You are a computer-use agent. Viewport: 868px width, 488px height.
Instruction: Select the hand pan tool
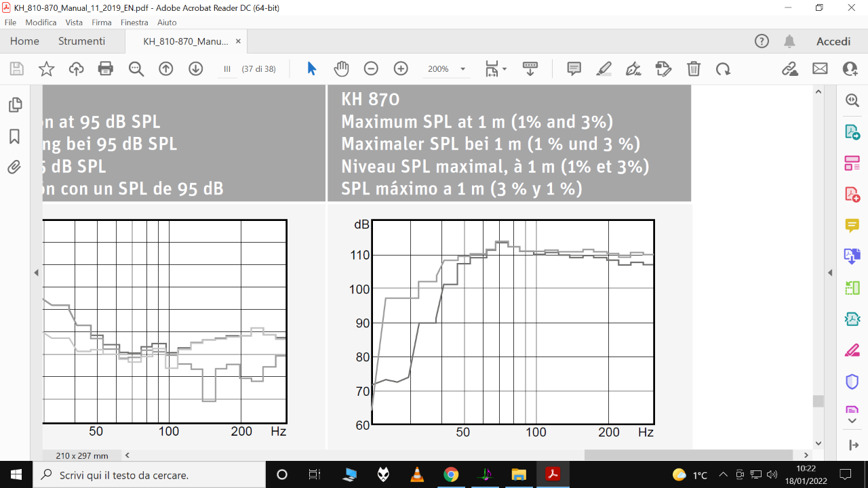click(x=341, y=68)
